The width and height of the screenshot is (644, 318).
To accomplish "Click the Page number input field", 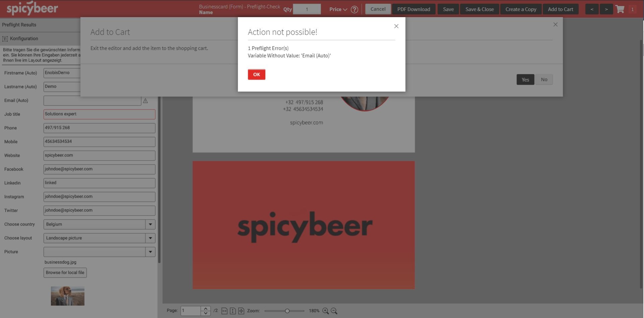I will (x=191, y=311).
